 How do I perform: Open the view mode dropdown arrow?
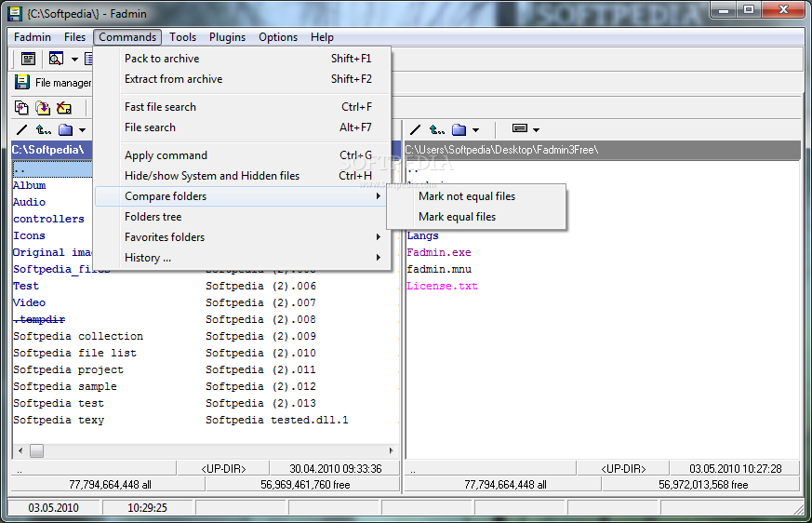[x=536, y=130]
